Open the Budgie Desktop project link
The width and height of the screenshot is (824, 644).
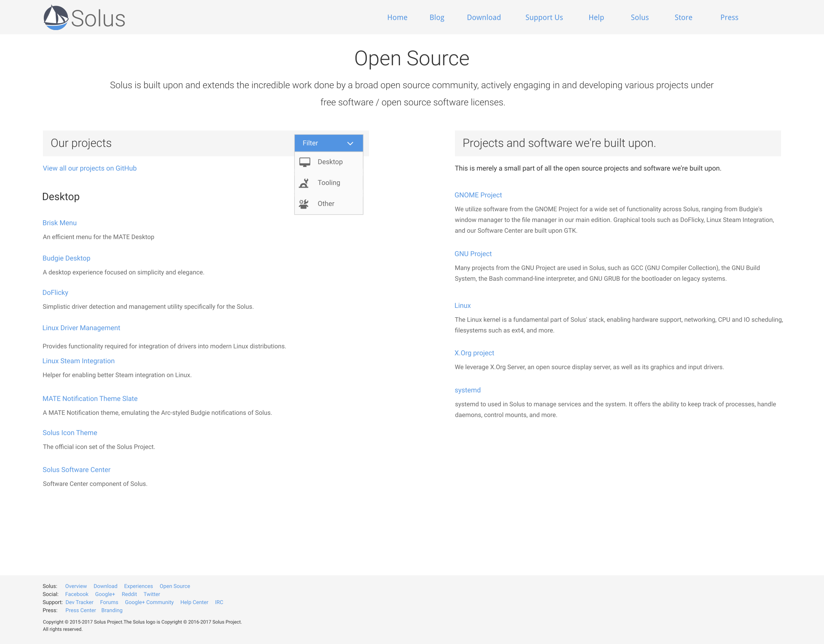click(x=67, y=258)
